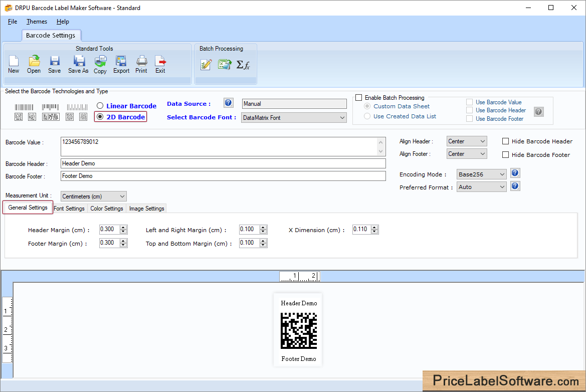Screen dimensions: 586x392
Task: Select the Linear Barcode radio button
Action: [100, 106]
